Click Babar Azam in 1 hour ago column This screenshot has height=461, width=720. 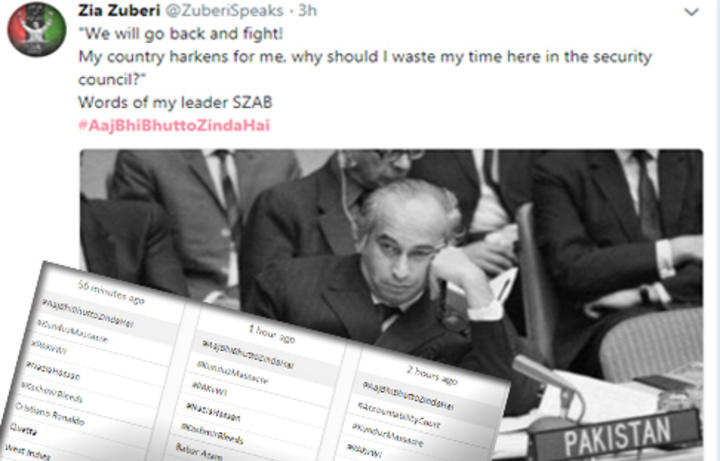click(198, 451)
